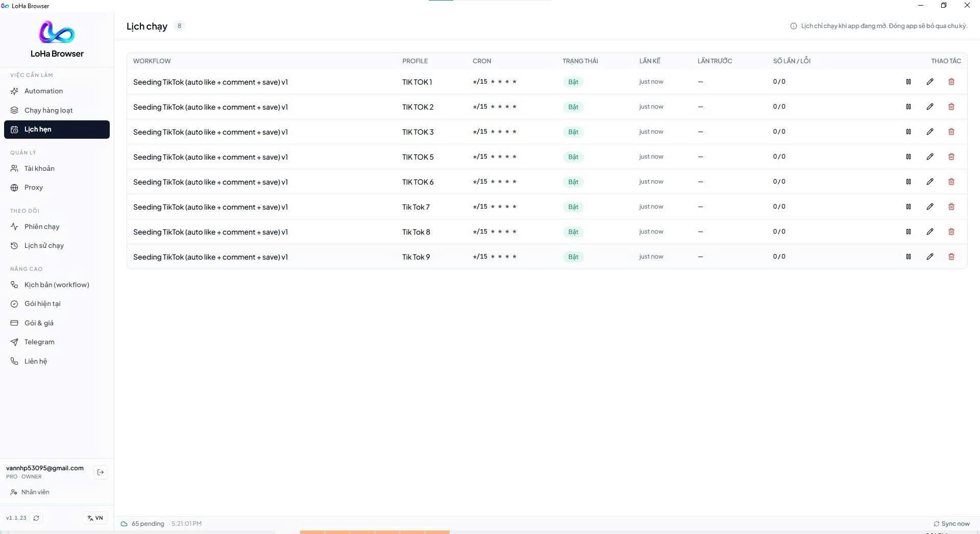Delete the TIK TOK 3 schedule

(951, 132)
